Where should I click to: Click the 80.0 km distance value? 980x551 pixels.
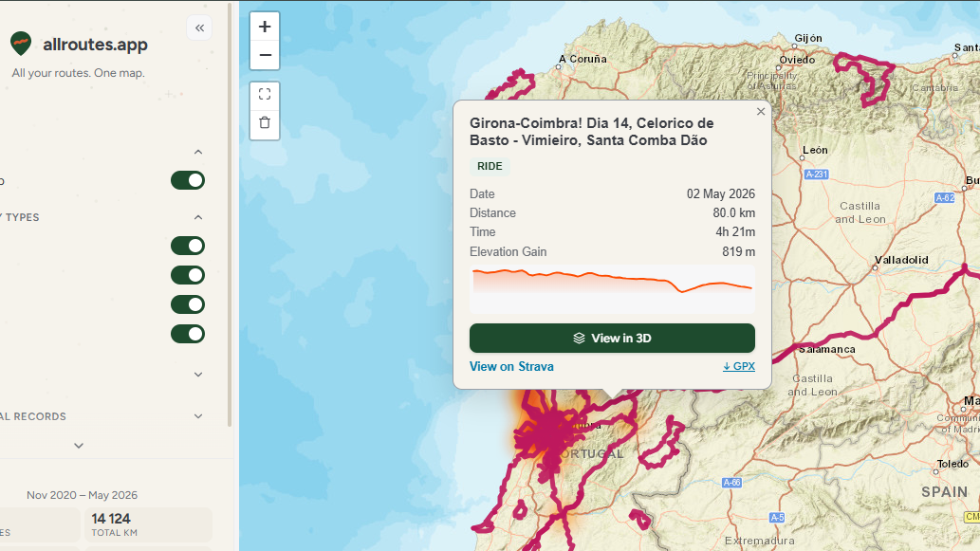click(733, 213)
